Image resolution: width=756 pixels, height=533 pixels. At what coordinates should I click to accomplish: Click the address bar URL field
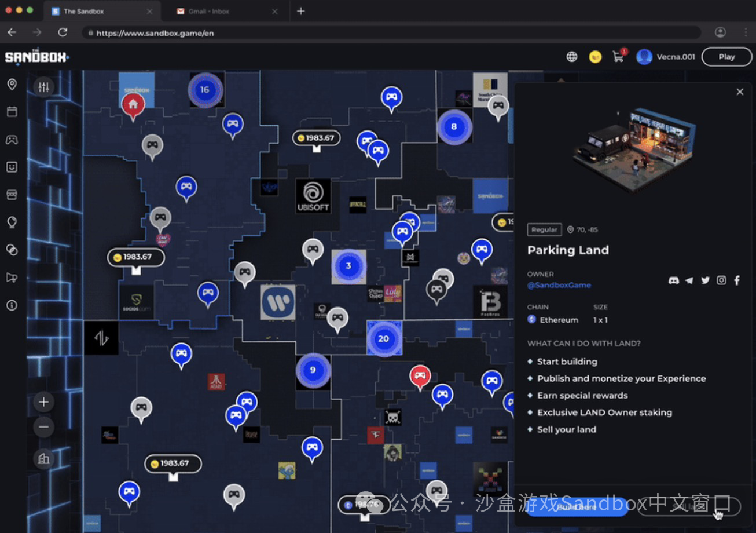[x=391, y=33]
